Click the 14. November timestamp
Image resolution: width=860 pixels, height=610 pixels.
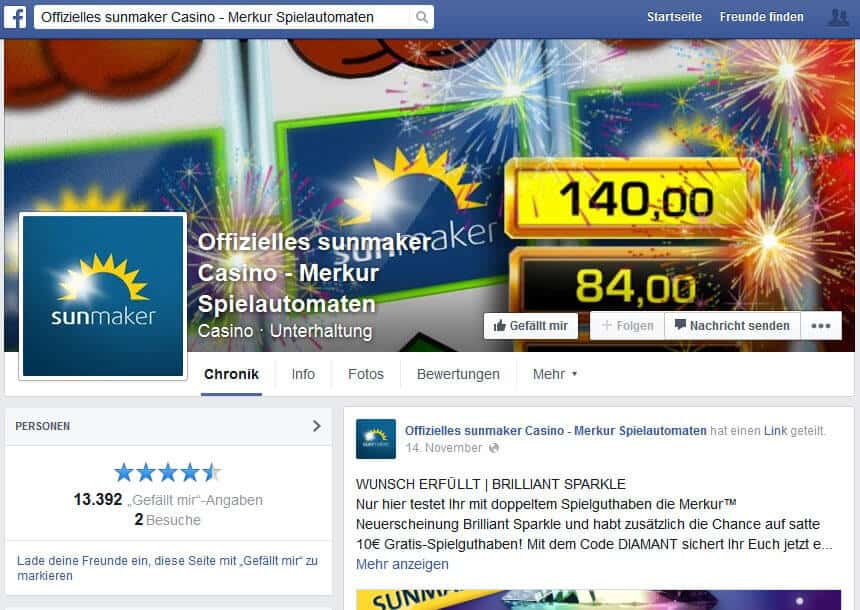(444, 448)
